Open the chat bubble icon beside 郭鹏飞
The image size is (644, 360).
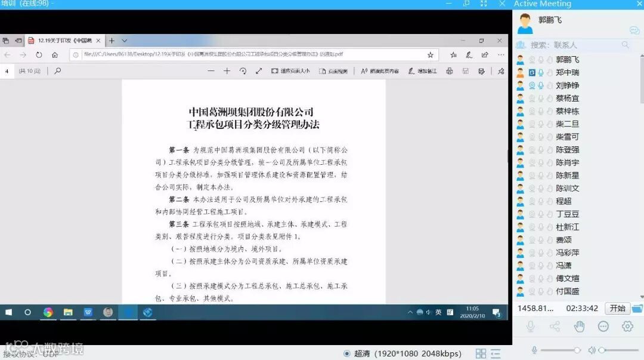634,30
